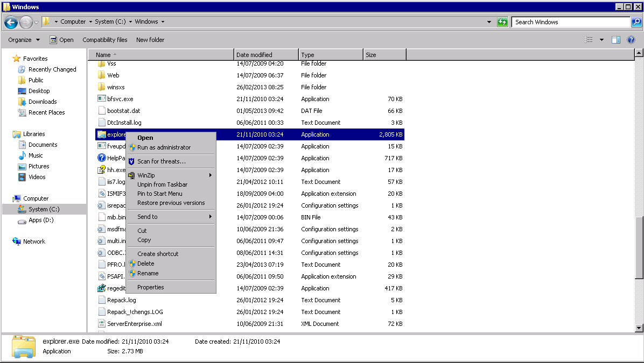
Task: Choose Delete in the context menu
Action: 171,264
